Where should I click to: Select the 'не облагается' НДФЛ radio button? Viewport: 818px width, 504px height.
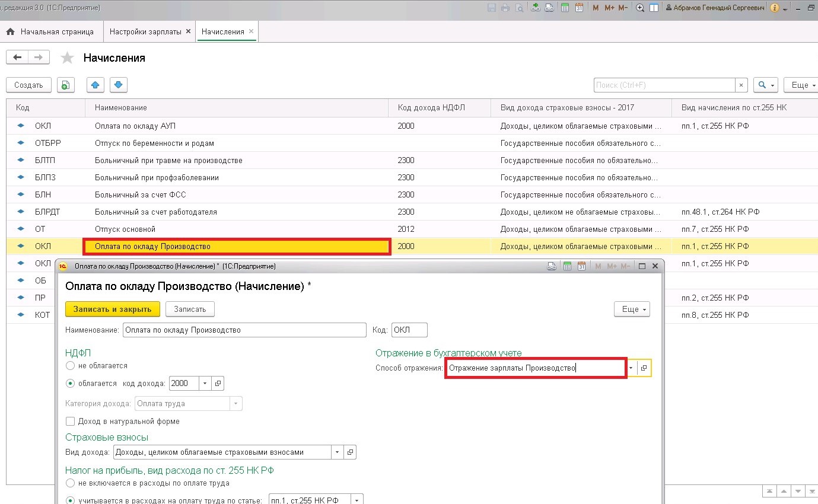(71, 366)
